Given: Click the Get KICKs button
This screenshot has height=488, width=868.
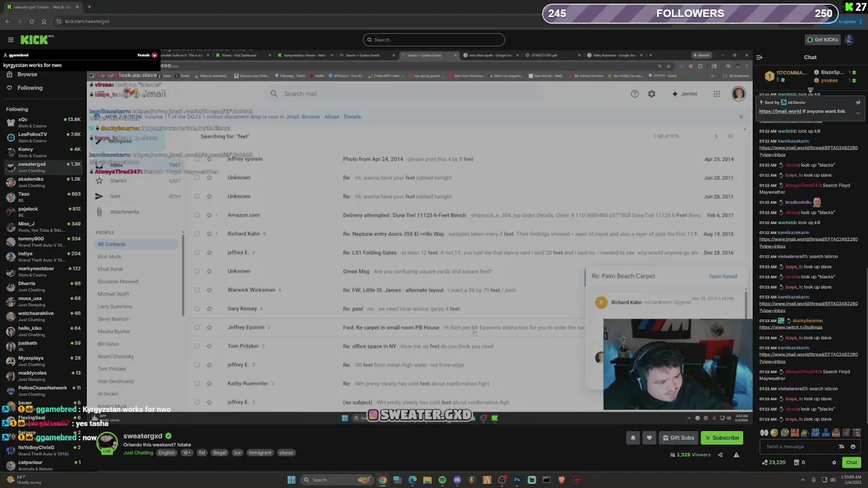Looking at the screenshot, I should click(x=823, y=40).
